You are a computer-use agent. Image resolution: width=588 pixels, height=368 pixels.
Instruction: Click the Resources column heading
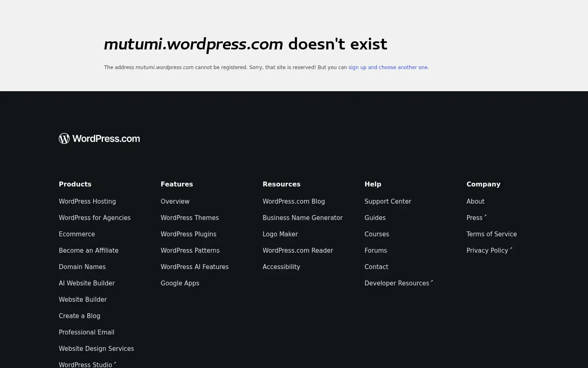tap(281, 184)
